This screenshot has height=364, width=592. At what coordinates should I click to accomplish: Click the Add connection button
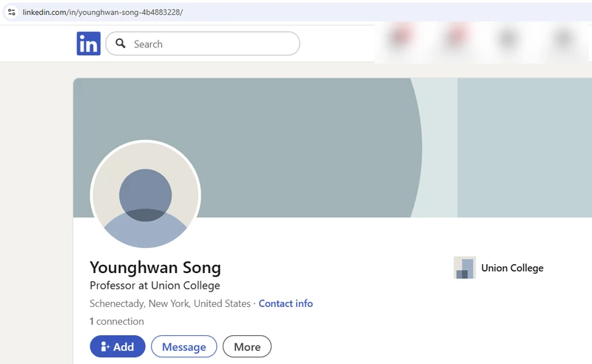[x=118, y=346]
